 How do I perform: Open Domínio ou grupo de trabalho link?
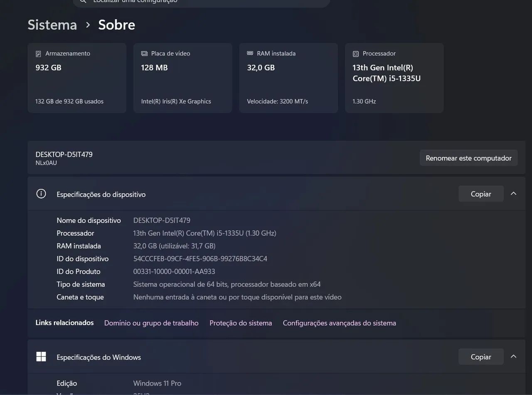pyautogui.click(x=151, y=323)
